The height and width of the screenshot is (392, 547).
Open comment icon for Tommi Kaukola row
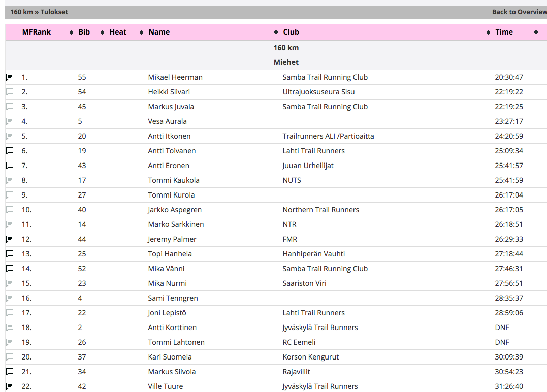click(x=10, y=180)
